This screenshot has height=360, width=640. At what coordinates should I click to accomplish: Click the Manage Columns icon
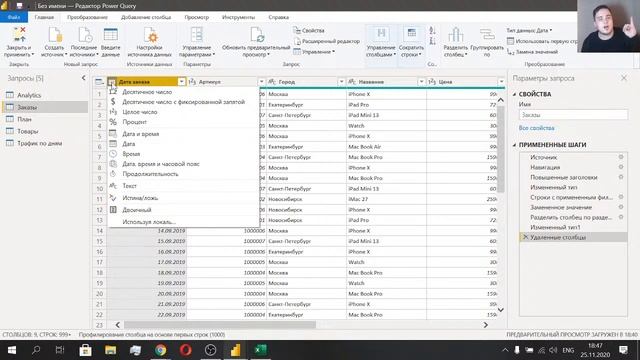click(x=381, y=35)
